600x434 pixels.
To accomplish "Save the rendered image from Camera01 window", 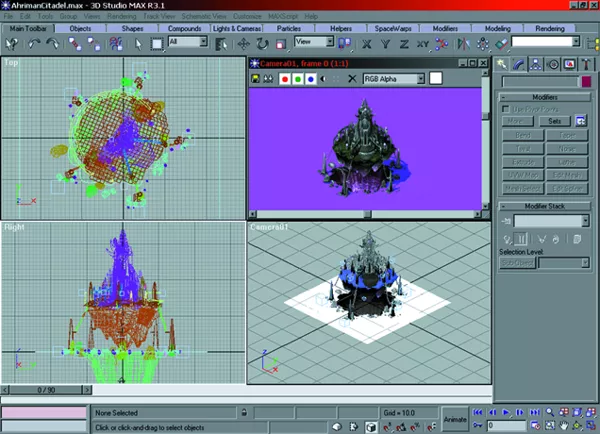I will click(x=255, y=79).
